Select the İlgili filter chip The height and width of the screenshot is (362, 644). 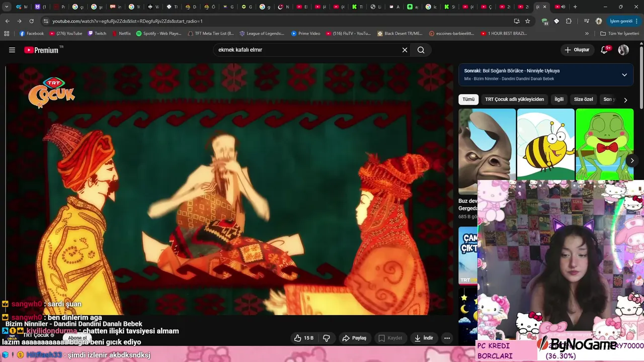(559, 99)
